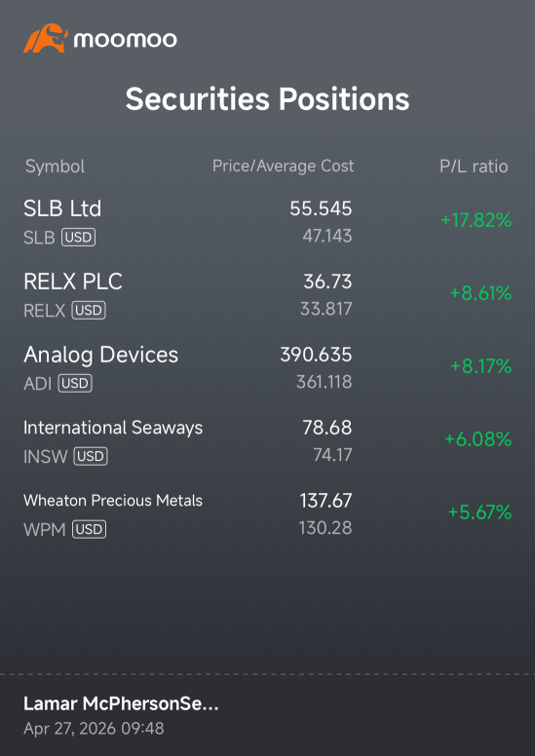The width and height of the screenshot is (535, 756).
Task: Click the moomoo bull logo icon
Action: (44, 38)
